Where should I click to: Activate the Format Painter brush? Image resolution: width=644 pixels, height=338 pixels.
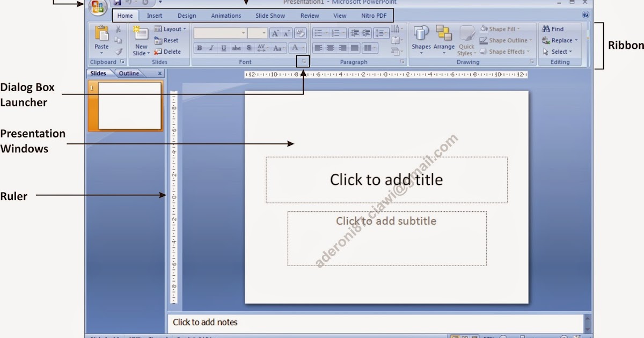tap(118, 52)
